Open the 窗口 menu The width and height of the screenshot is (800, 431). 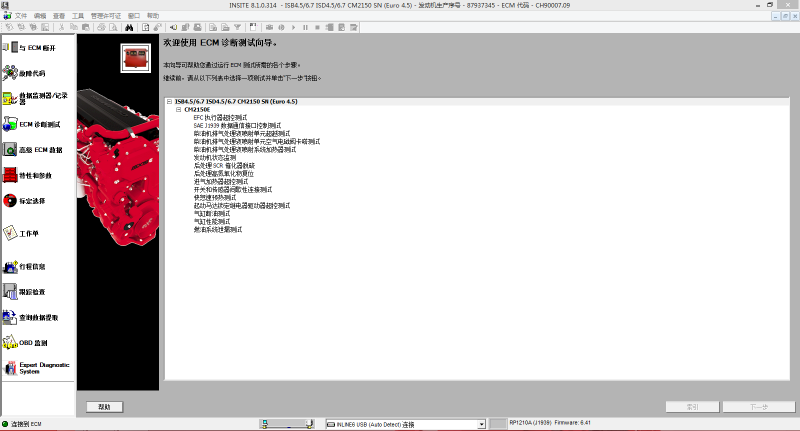point(134,16)
